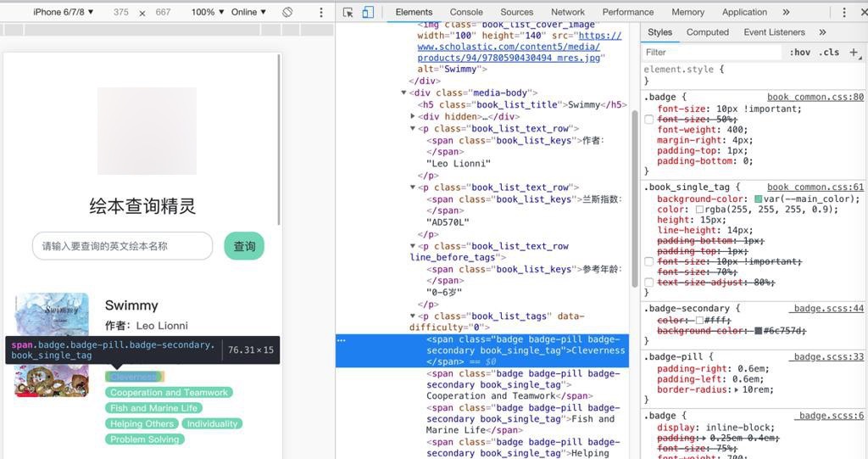Toggle the :hov element state button
Viewport: 868px width, 459px height.
pos(799,52)
